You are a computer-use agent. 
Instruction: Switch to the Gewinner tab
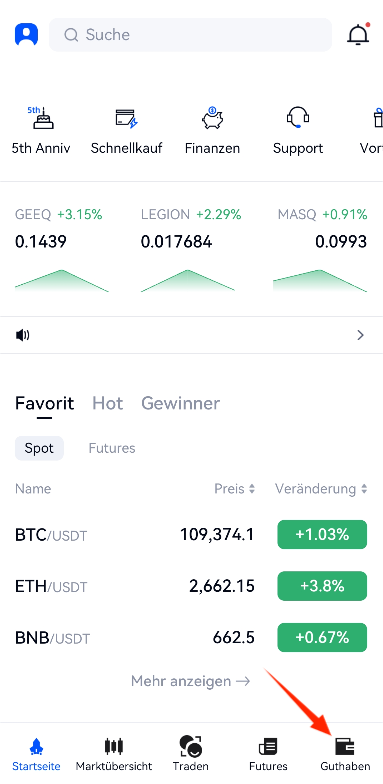point(180,403)
